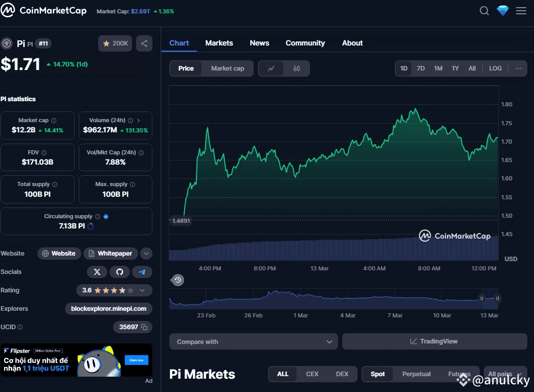Image resolution: width=534 pixels, height=392 pixels.
Task: Open the hamburger menu in the header
Action: [521, 11]
